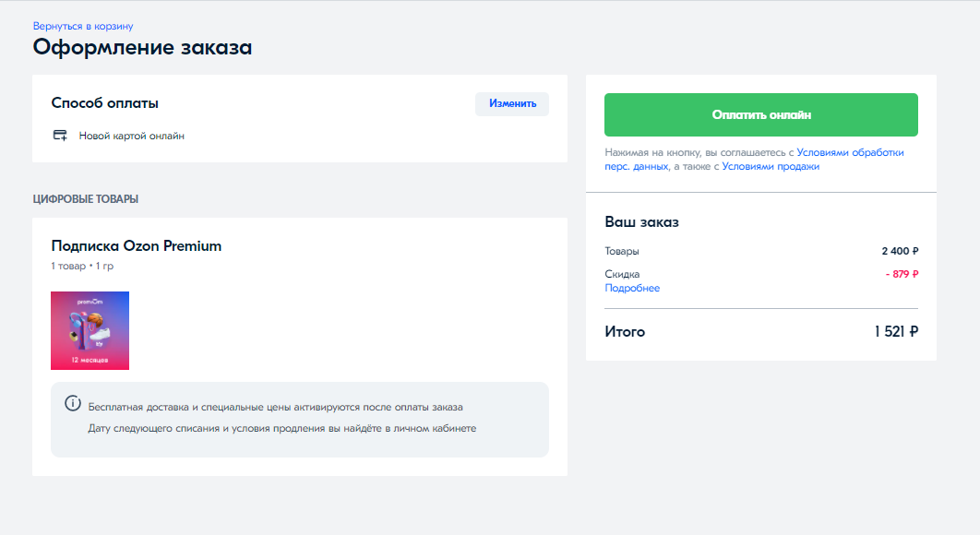The image size is (980, 535).
Task: Click the payment card icon
Action: click(60, 136)
